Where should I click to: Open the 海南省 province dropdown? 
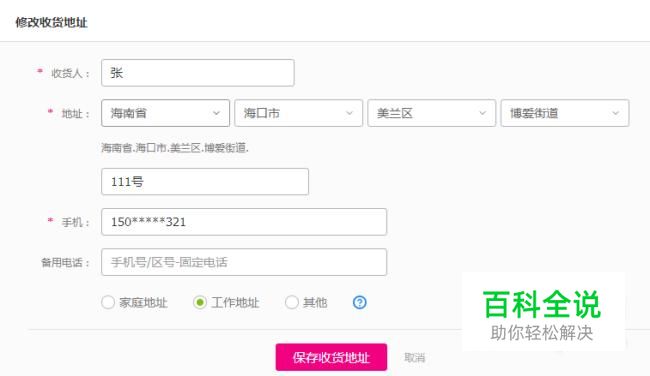coord(165,113)
